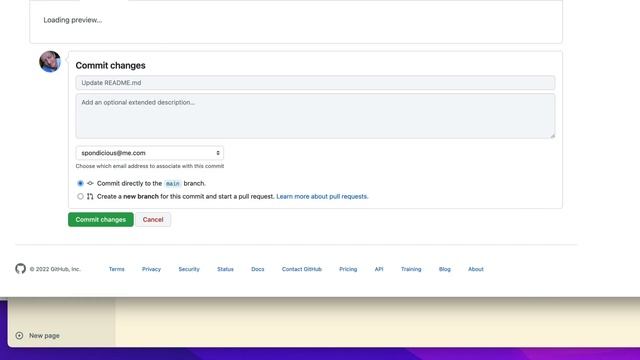Click the 2022 GitHub, Inc. copyright text

[55, 269]
